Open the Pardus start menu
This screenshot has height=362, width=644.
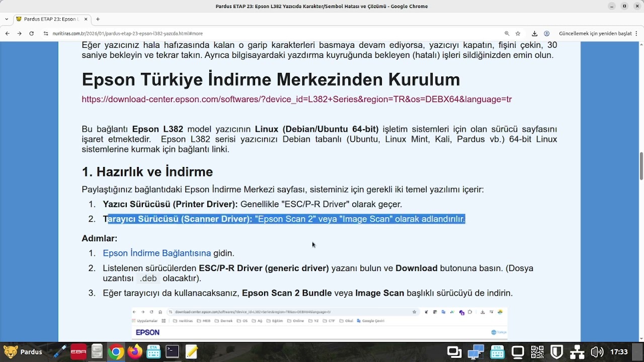pyautogui.click(x=23, y=351)
